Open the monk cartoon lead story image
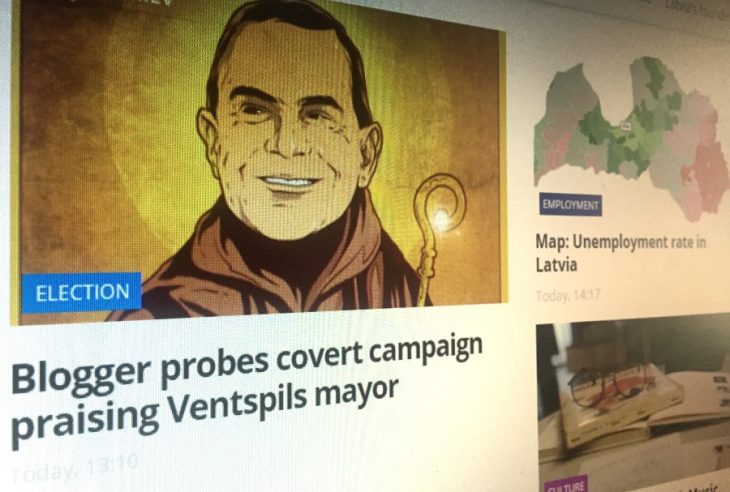The height and width of the screenshot is (492, 730). 259,161
